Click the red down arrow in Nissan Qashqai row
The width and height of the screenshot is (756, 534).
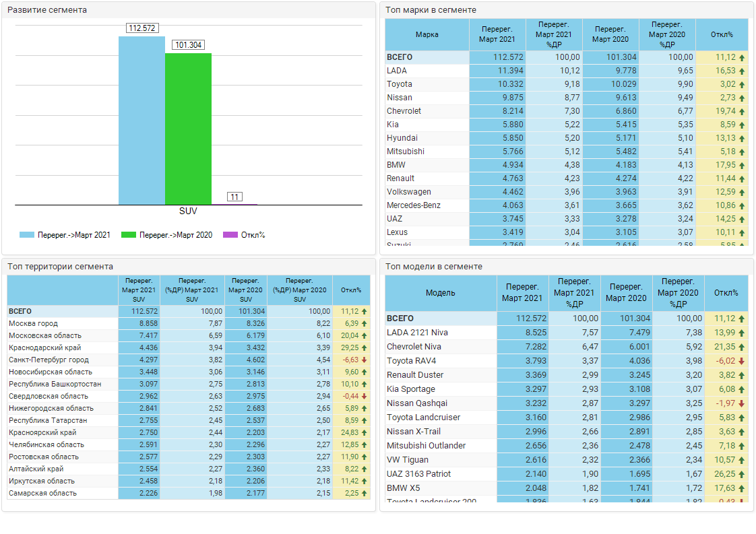[x=742, y=403]
